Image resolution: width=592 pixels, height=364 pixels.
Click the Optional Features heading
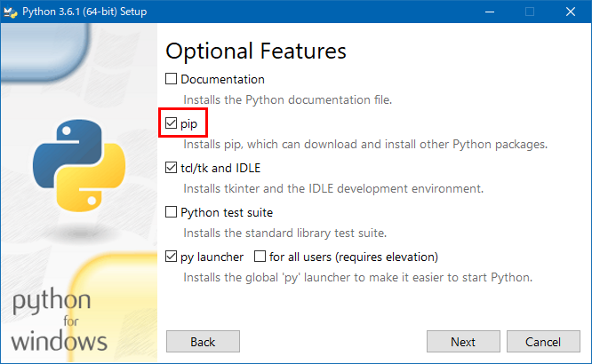pos(256,51)
